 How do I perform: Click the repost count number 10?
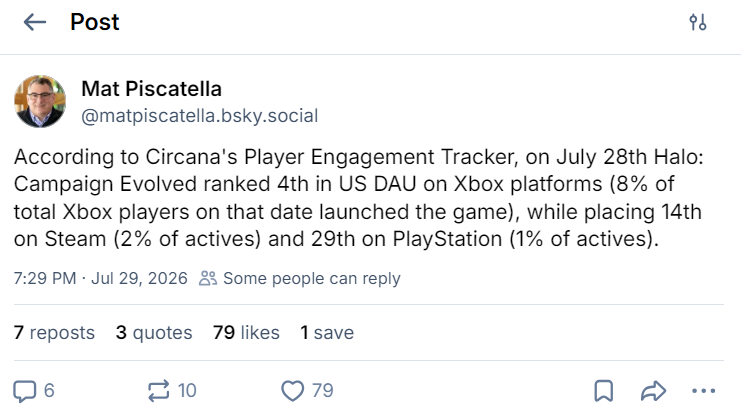click(x=187, y=391)
